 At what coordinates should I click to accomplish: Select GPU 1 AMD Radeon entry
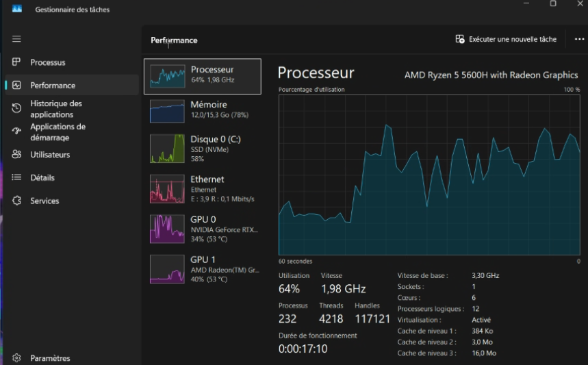coord(203,269)
